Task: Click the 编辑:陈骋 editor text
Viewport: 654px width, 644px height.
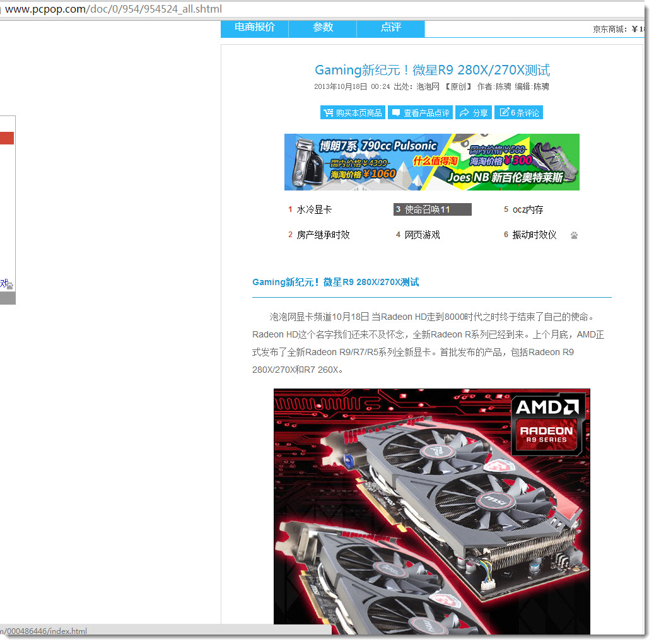Action: click(532, 87)
